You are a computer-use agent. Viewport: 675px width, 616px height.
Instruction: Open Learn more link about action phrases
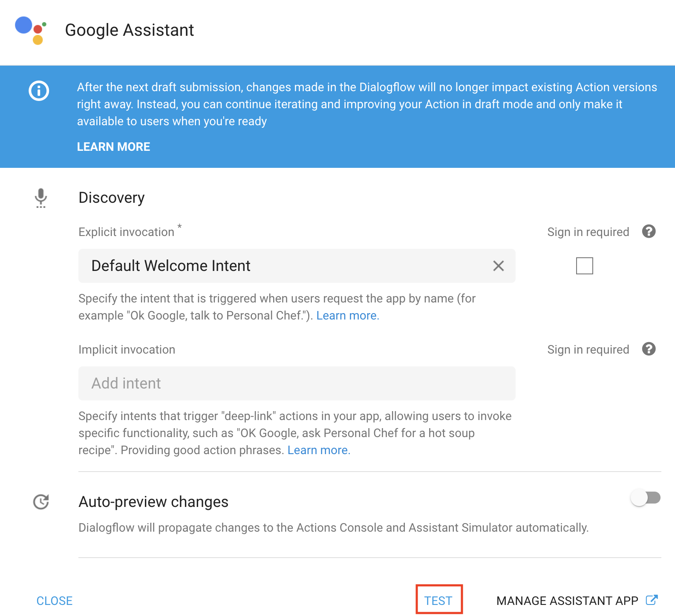(x=319, y=450)
